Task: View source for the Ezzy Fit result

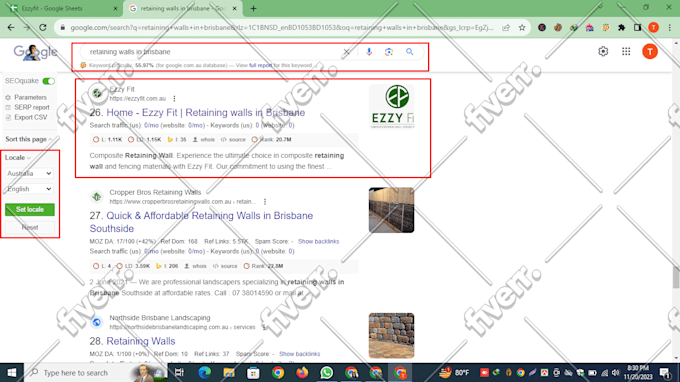Action: (x=233, y=140)
